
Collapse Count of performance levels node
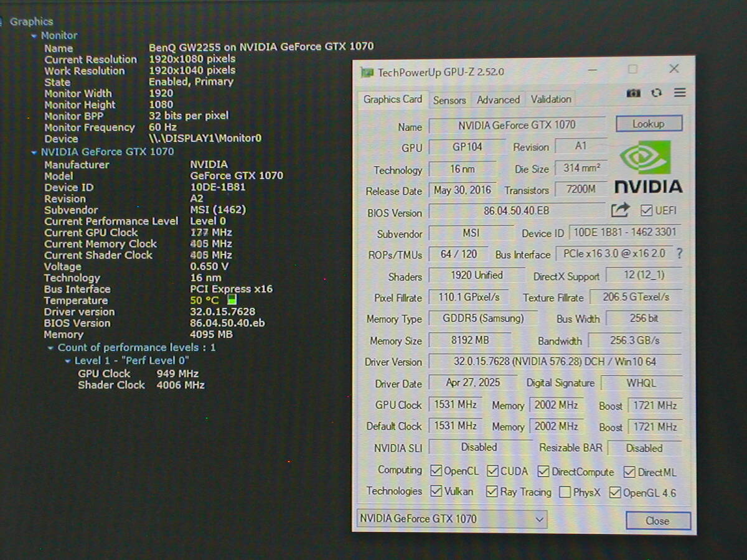pyautogui.click(x=51, y=348)
